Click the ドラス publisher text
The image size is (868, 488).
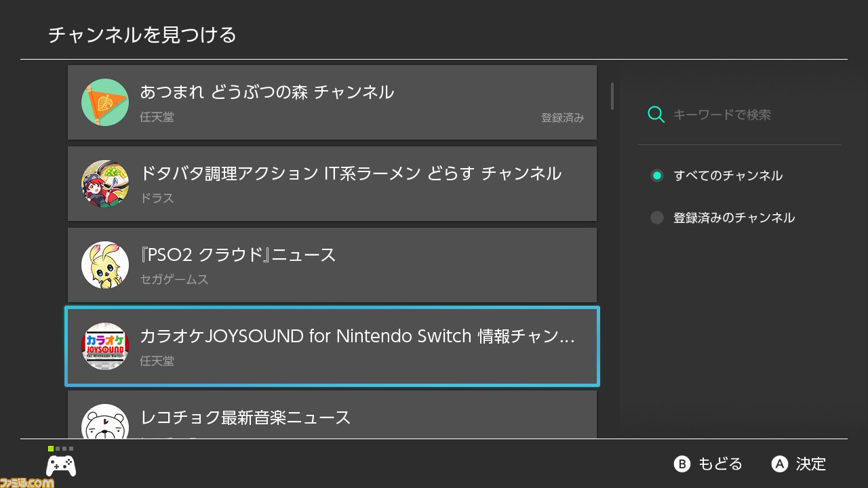[157, 198]
